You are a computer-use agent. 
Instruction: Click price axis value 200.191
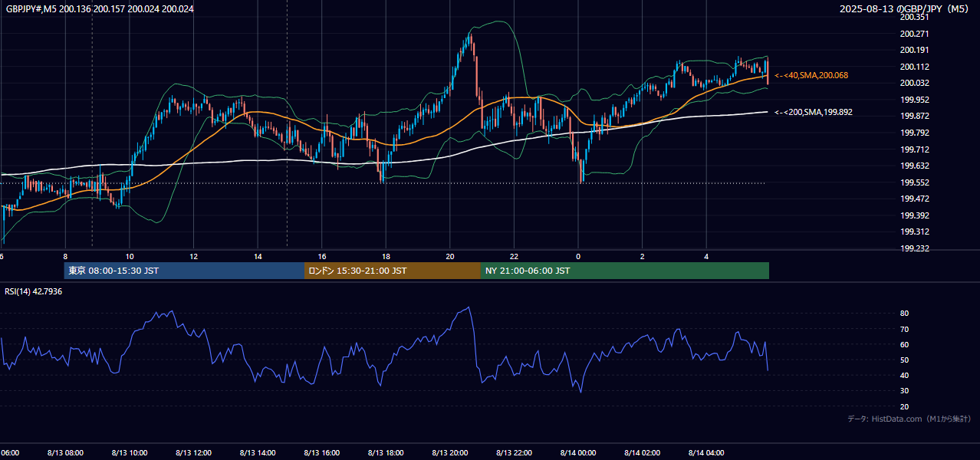(914, 50)
